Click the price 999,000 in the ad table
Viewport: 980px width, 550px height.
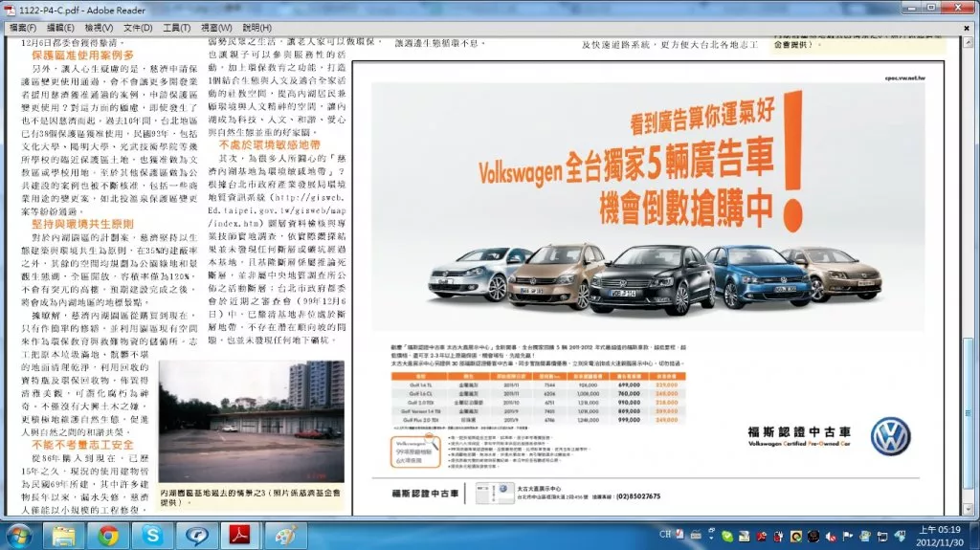(629, 420)
